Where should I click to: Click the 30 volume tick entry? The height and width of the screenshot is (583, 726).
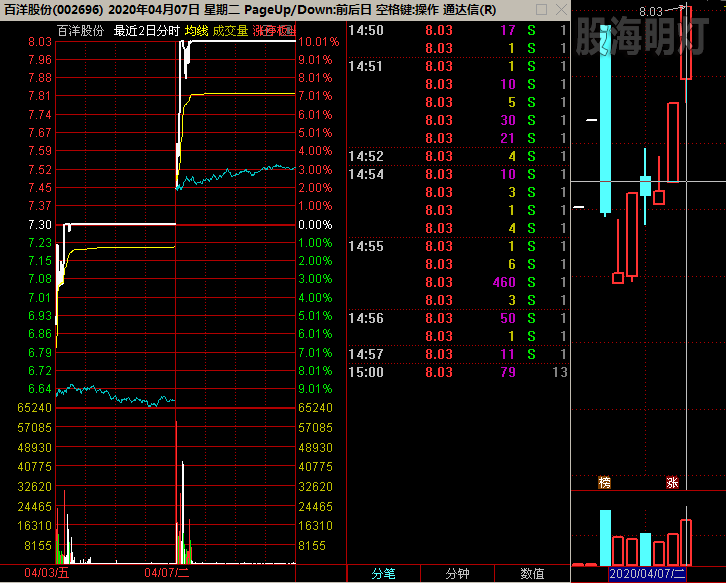508,120
